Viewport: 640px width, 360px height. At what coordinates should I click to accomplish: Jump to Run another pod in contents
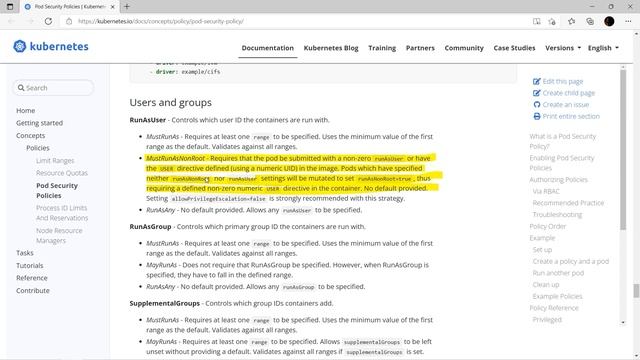point(558,273)
